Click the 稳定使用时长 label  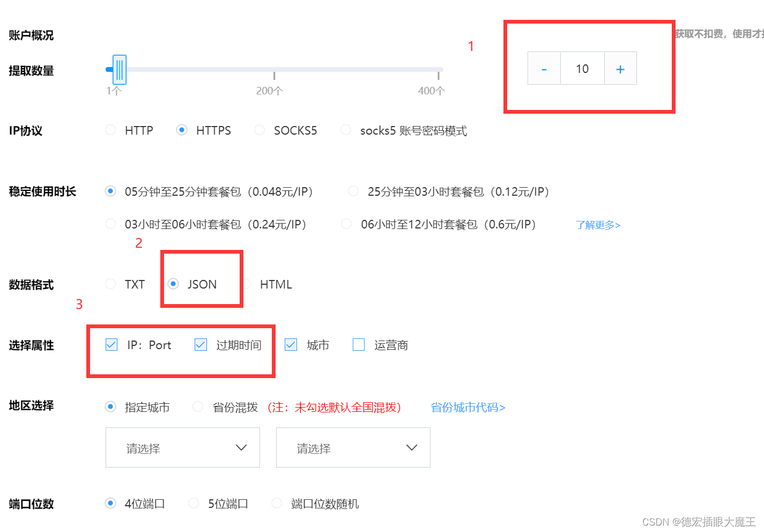coord(42,191)
